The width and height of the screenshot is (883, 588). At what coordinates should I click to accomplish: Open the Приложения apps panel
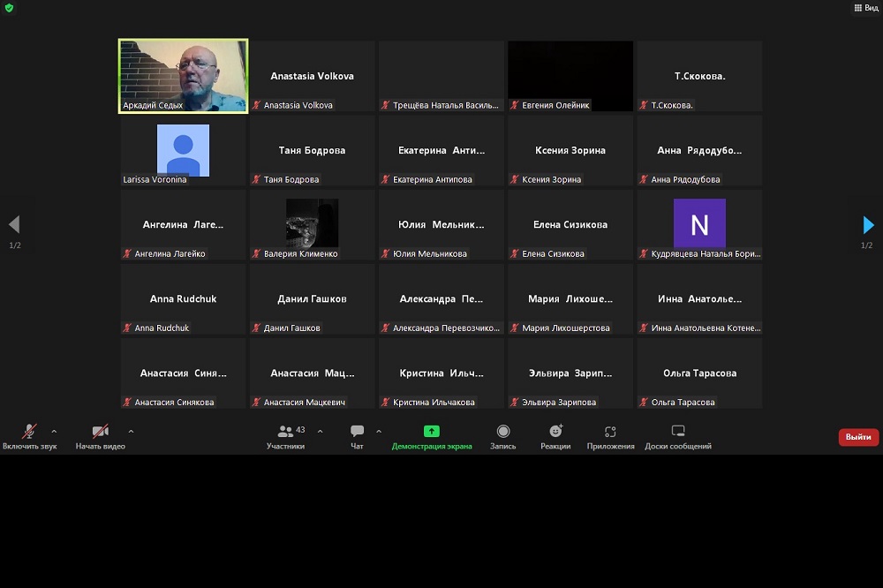[610, 436]
